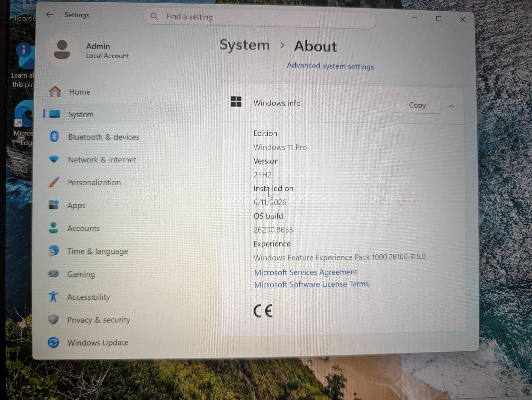The height and width of the screenshot is (400, 532).
Task: Click the Admin profile avatar
Action: coord(62,50)
